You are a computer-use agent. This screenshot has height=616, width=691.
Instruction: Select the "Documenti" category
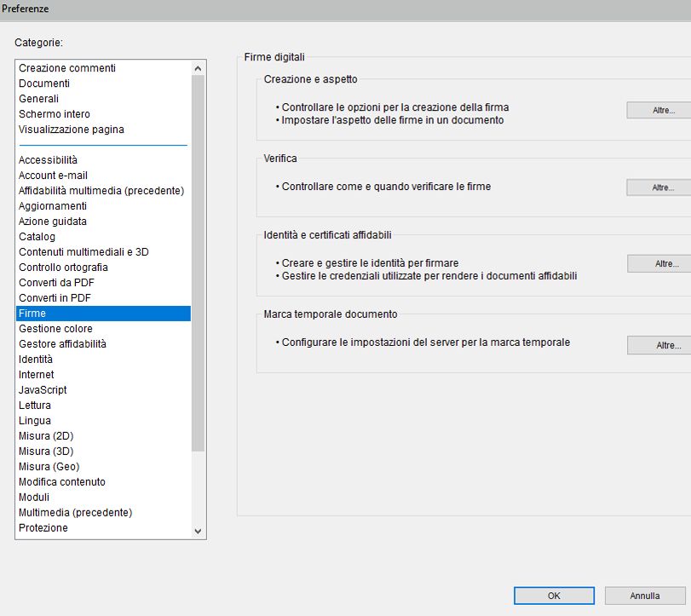click(43, 83)
